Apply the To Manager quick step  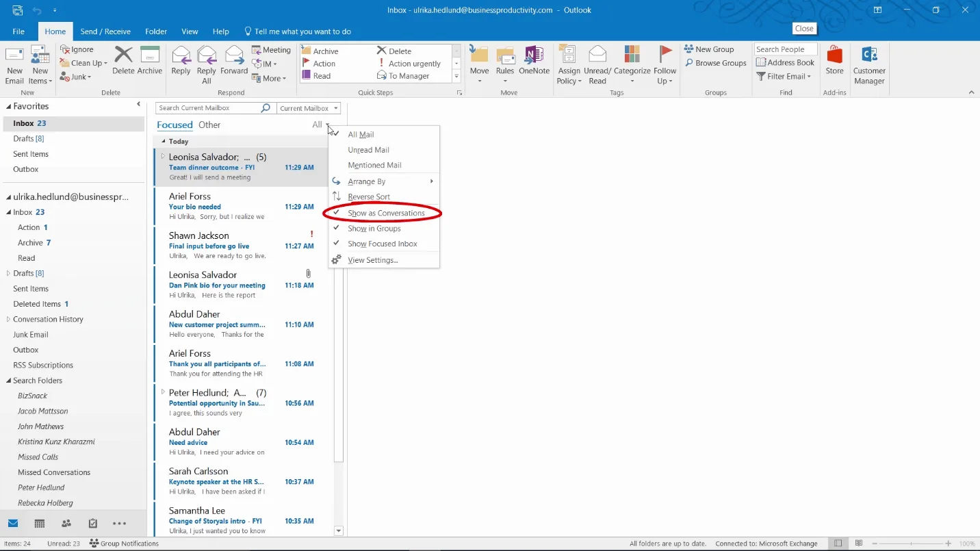(x=403, y=76)
